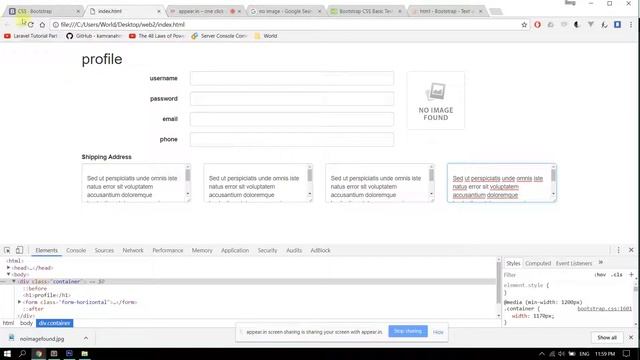Click the password input field
The image size is (640, 360).
click(292, 98)
